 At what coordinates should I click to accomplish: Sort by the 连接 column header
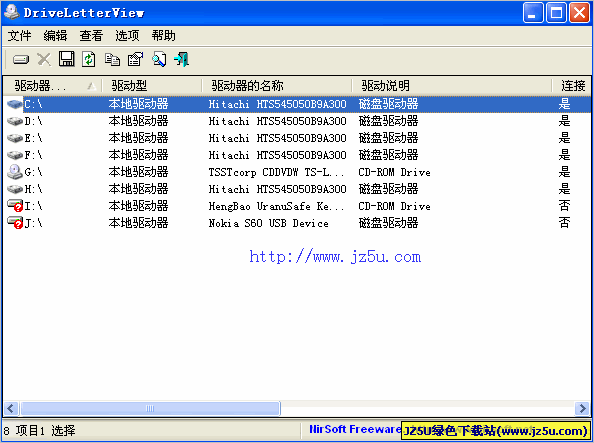click(x=572, y=86)
